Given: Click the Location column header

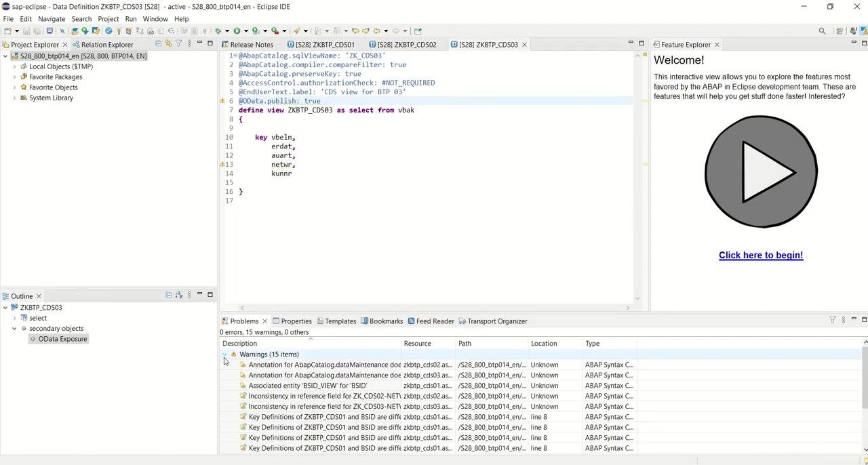Looking at the screenshot, I should (555, 344).
